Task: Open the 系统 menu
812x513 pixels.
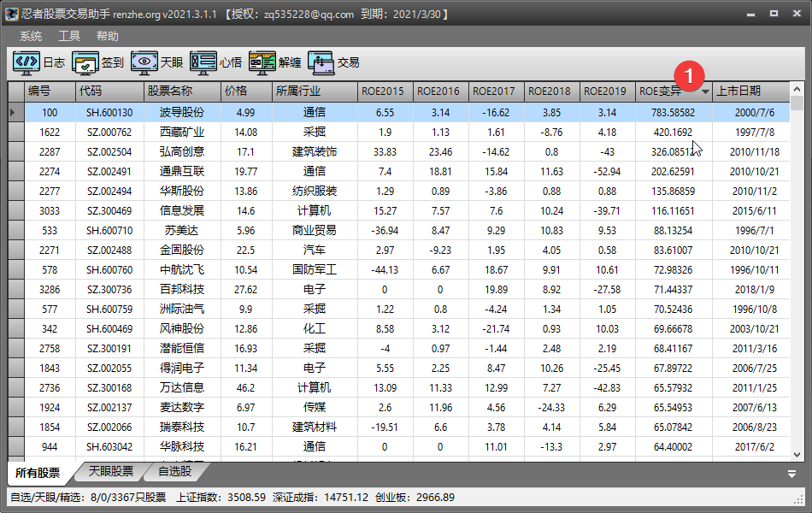Action: click(31, 36)
